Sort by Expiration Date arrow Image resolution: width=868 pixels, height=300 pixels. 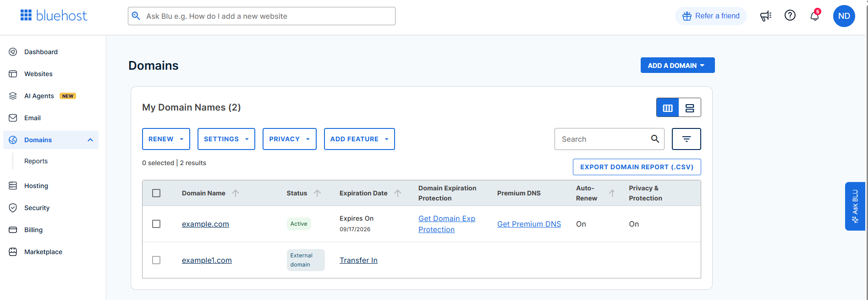398,193
